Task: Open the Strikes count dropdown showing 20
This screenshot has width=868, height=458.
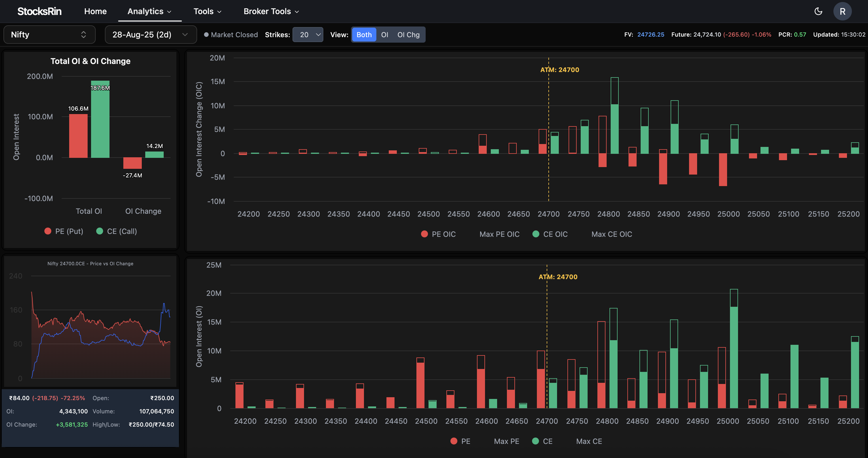Action: [308, 35]
